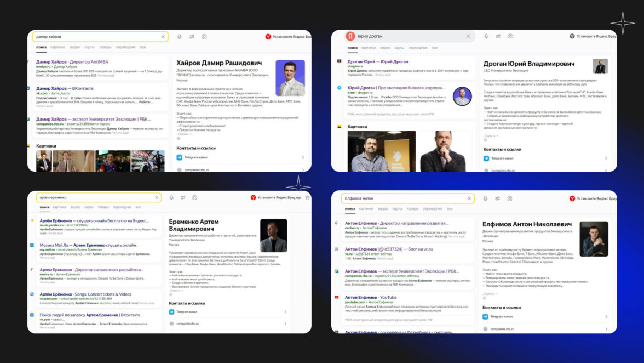
Task: Clear the 'Елфимов Антон' search query
Action: [469, 198]
